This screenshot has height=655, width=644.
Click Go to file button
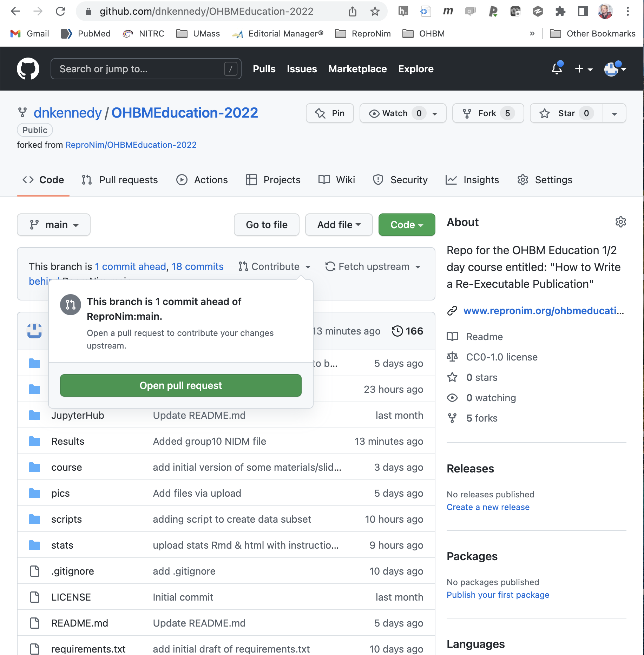pyautogui.click(x=267, y=225)
